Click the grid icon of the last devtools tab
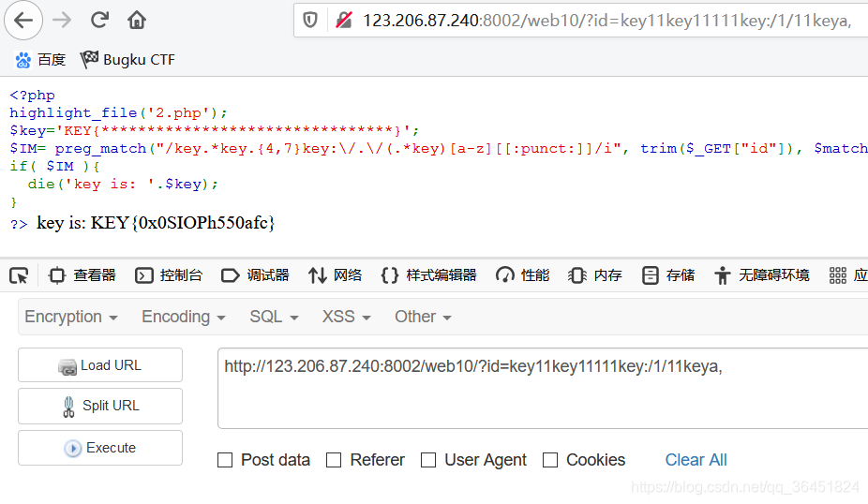This screenshot has height=504, width=868. 838,275
